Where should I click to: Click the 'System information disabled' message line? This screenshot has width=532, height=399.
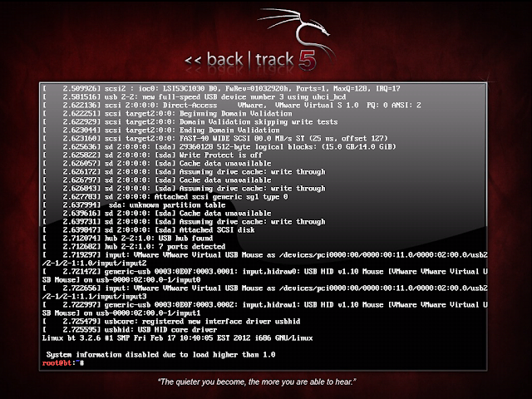pyautogui.click(x=160, y=355)
